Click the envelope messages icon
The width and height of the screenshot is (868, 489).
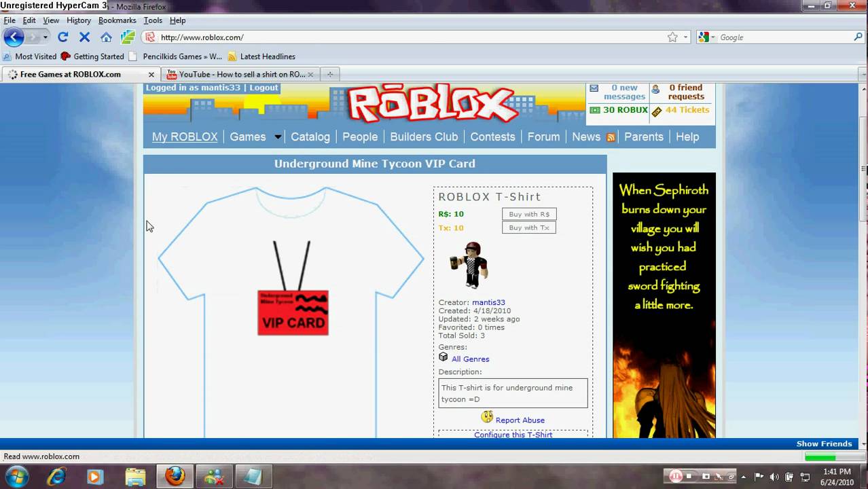(x=594, y=88)
